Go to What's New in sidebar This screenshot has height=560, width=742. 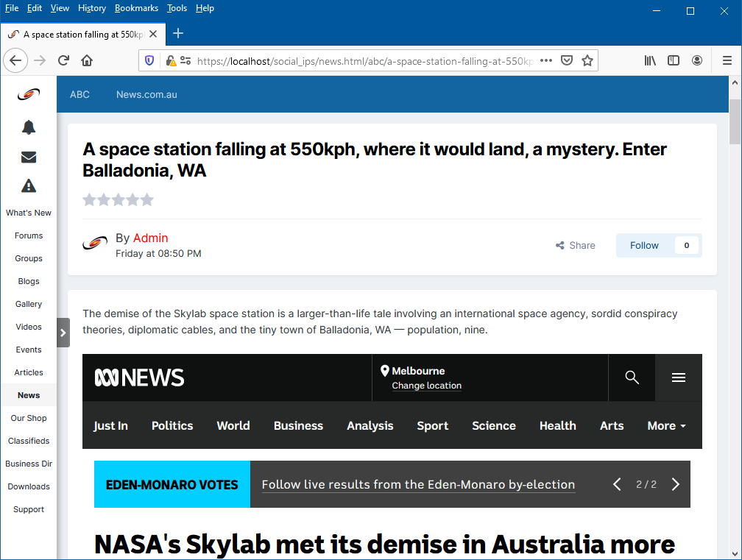coord(29,213)
